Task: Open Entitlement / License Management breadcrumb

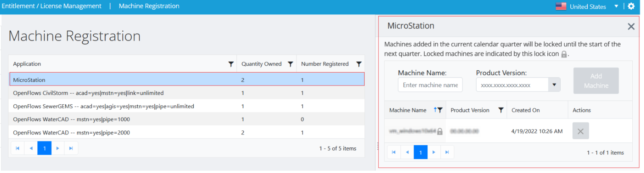Action: tap(52, 6)
